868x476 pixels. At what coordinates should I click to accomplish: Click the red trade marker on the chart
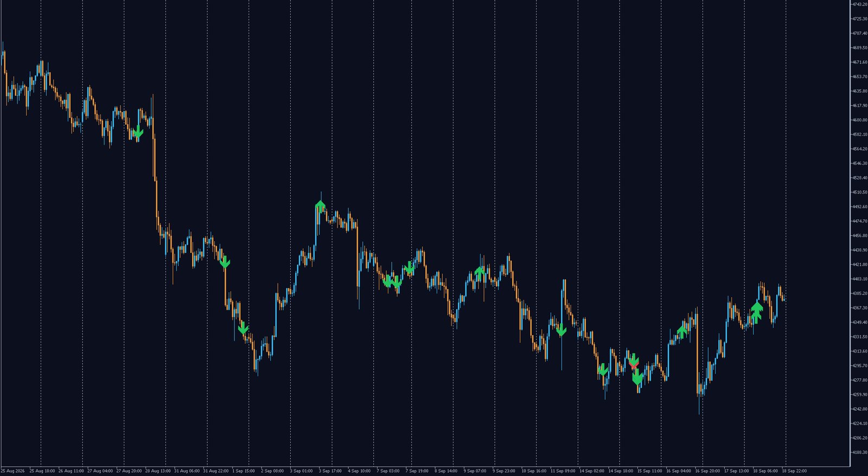634,365
